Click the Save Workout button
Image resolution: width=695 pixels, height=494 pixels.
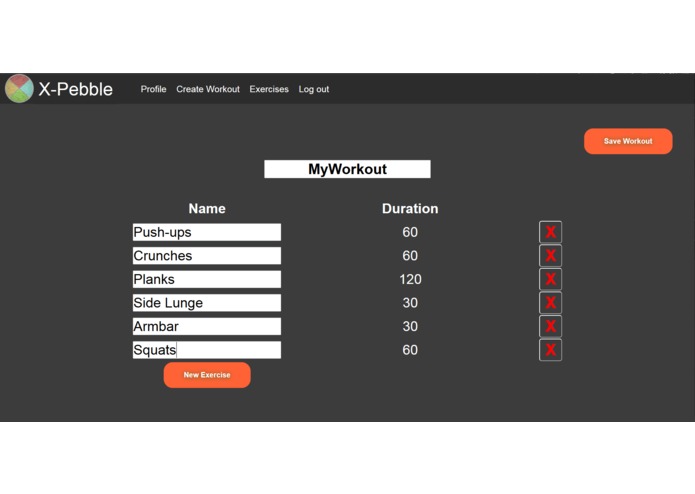(628, 141)
